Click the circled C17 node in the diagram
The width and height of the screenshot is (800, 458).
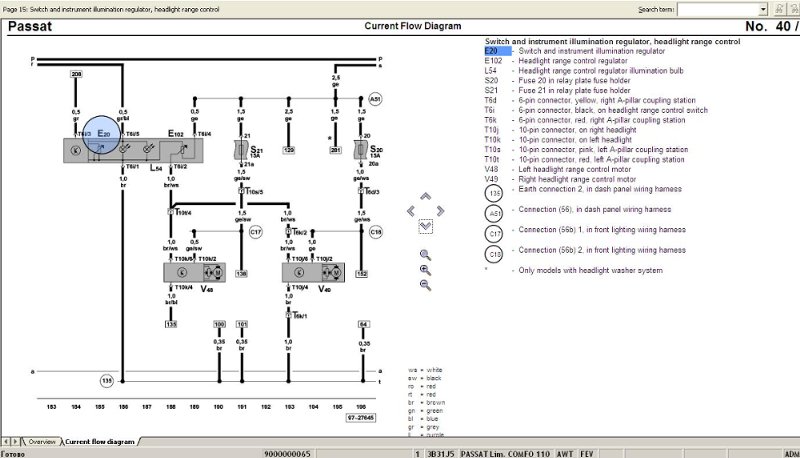pyautogui.click(x=256, y=232)
